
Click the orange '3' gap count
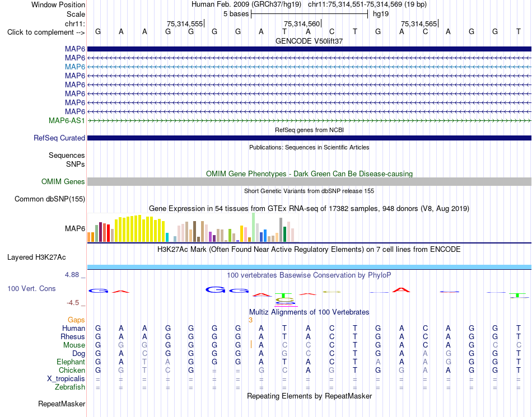pos(251,320)
